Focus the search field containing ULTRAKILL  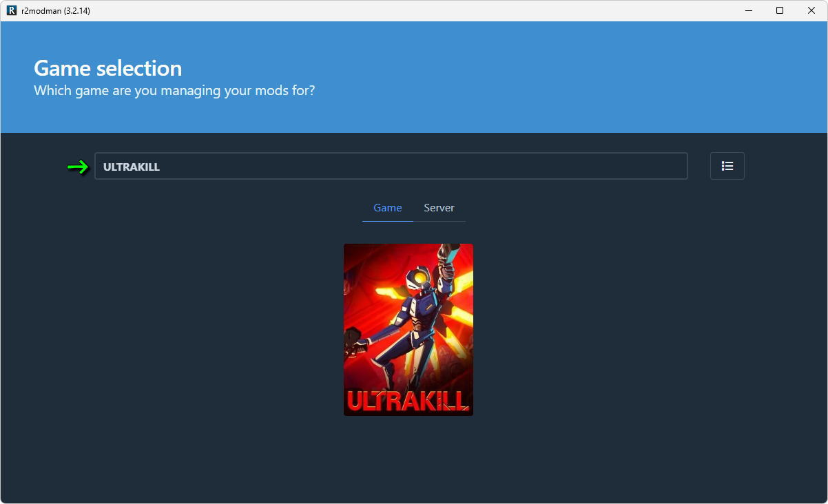[x=391, y=167]
